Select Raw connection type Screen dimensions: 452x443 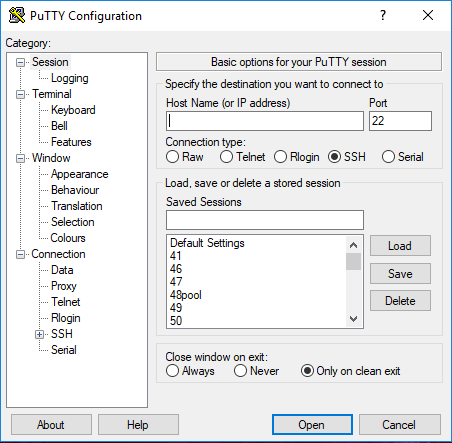tap(172, 157)
